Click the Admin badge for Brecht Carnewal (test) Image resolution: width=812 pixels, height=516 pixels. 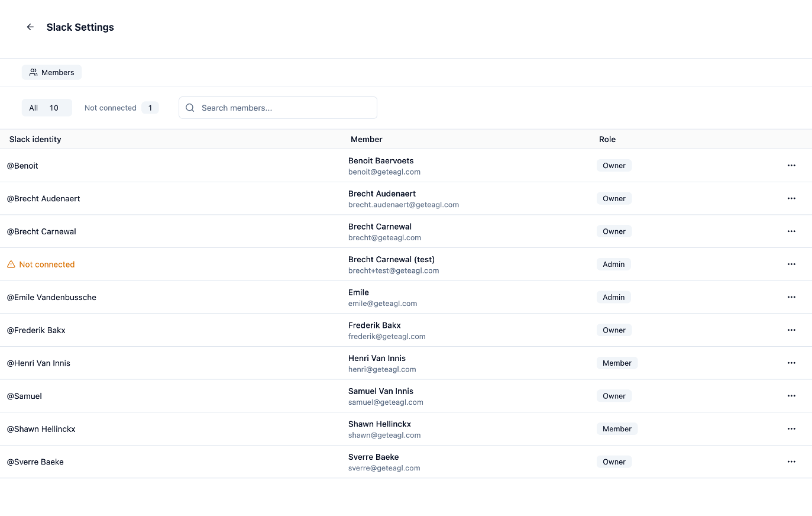[614, 265]
